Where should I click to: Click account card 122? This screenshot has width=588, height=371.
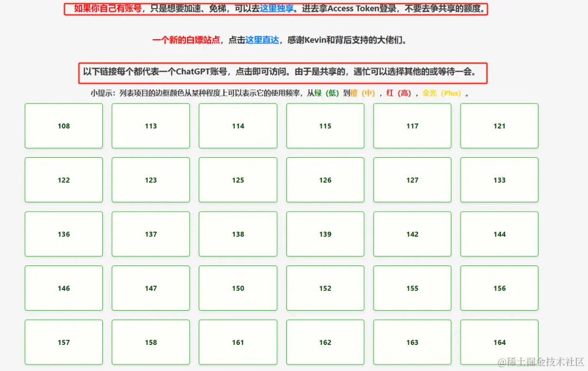pos(64,180)
